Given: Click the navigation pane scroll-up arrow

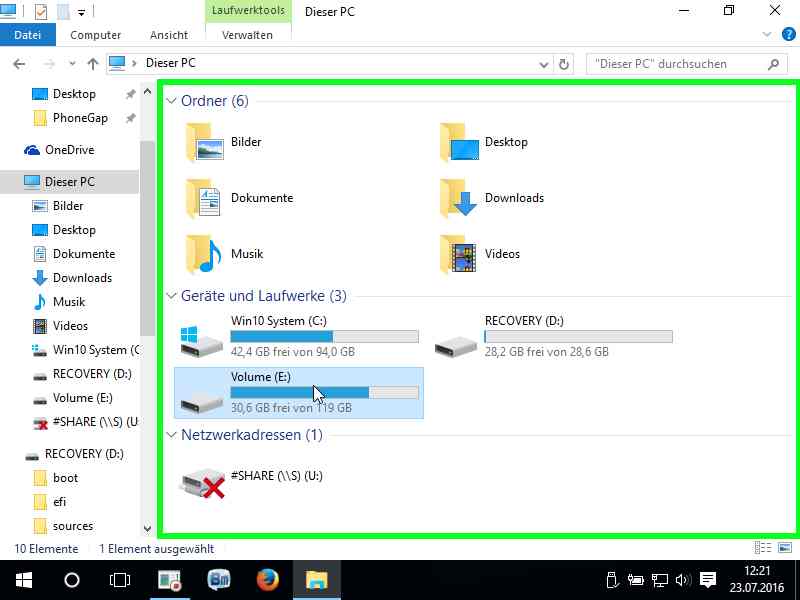Looking at the screenshot, I should pyautogui.click(x=147, y=92).
